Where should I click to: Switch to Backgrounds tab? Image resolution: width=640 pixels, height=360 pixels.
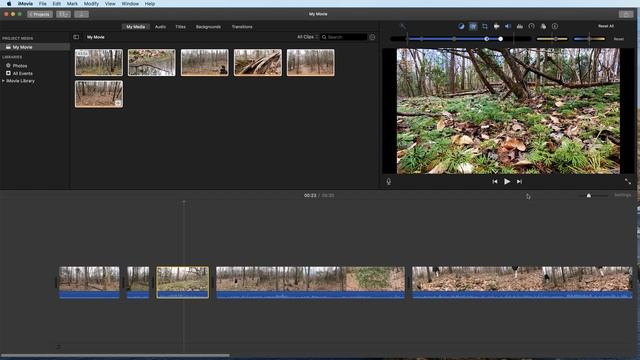(x=208, y=27)
